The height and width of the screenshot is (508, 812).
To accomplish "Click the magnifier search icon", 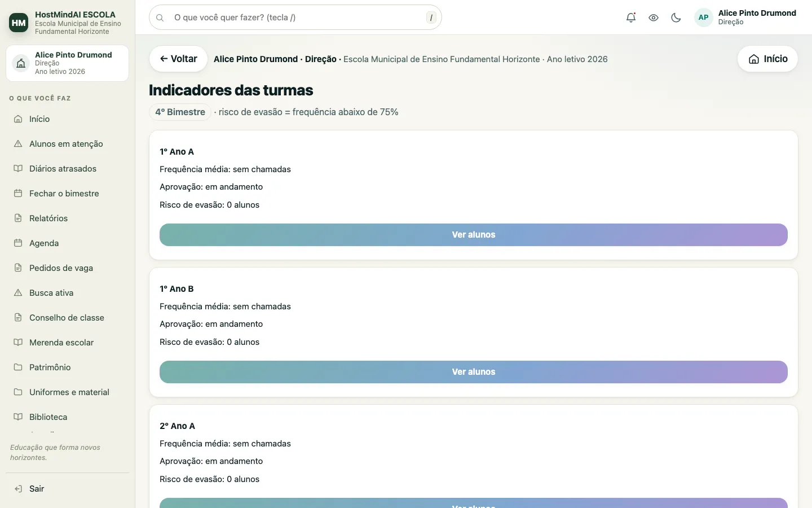I will pos(160,17).
